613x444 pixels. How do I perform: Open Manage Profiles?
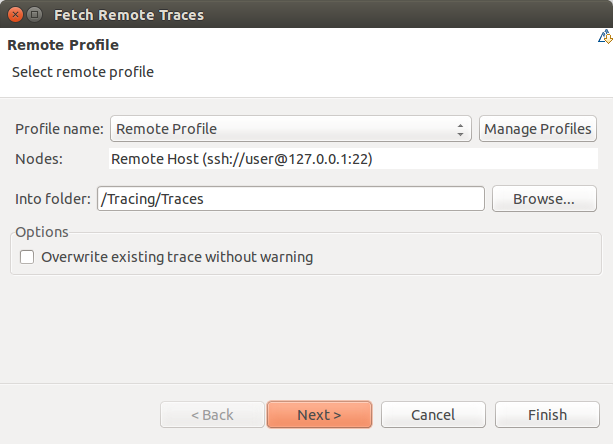click(x=538, y=129)
